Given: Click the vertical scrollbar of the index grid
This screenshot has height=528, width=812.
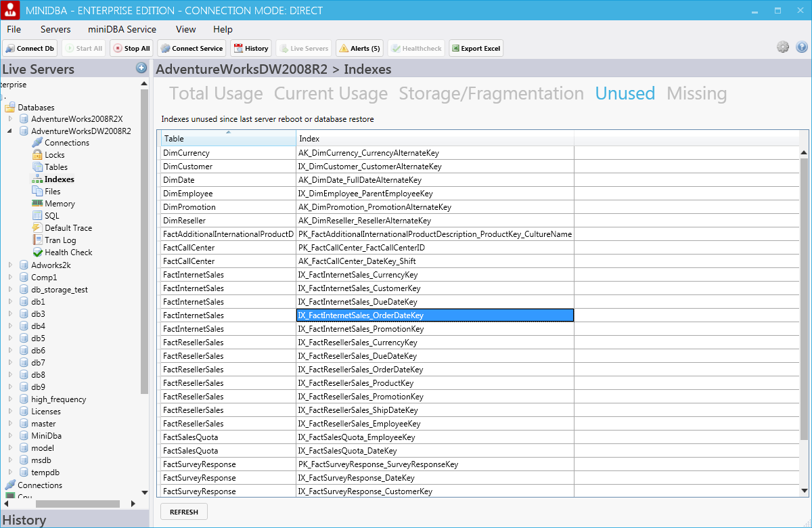Looking at the screenshot, I should 804,298.
